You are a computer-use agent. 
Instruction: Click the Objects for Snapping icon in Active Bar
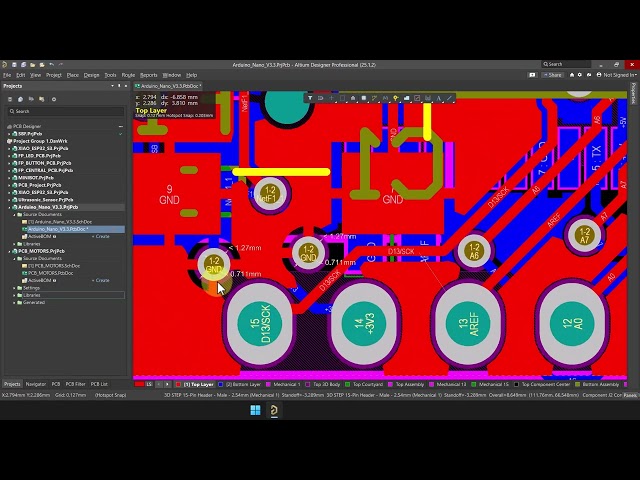tap(321, 98)
